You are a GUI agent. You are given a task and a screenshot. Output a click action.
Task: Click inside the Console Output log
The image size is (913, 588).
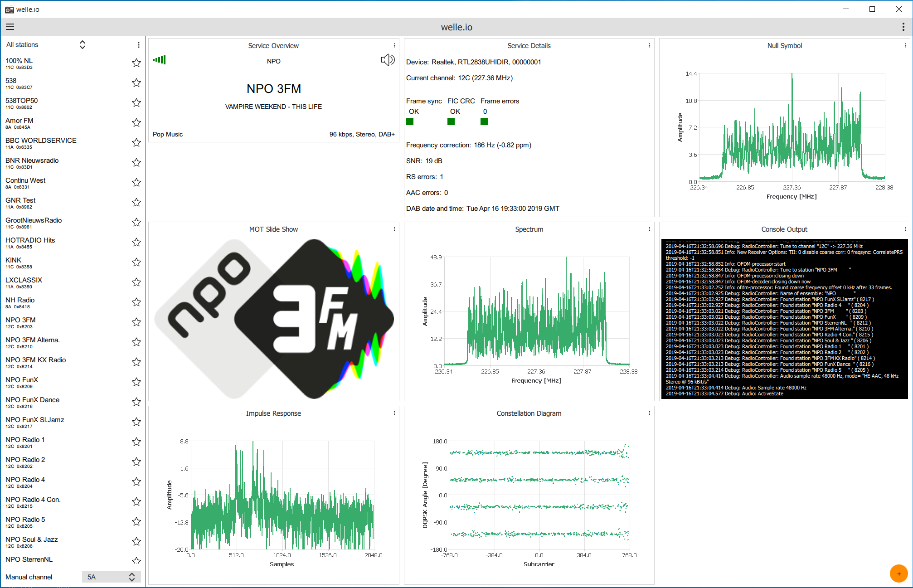[x=784, y=319]
